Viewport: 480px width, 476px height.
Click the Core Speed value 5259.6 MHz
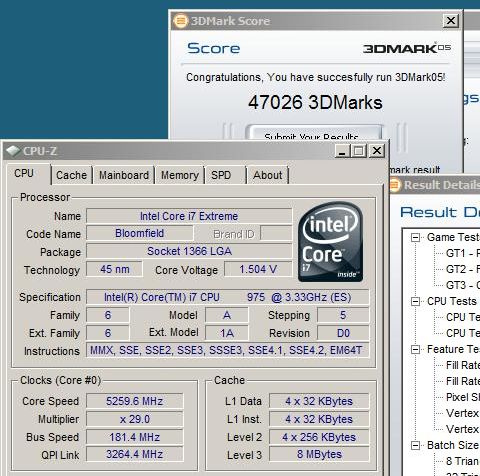click(135, 401)
